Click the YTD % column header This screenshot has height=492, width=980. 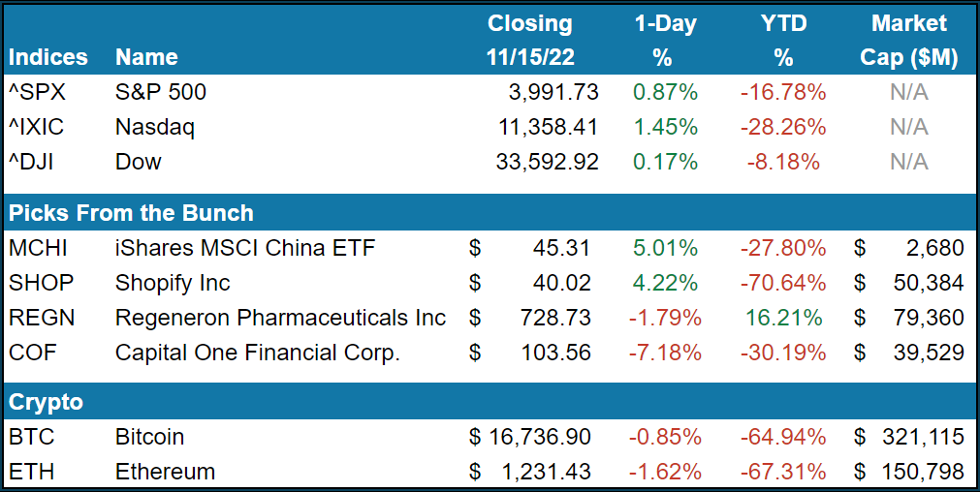click(x=783, y=40)
